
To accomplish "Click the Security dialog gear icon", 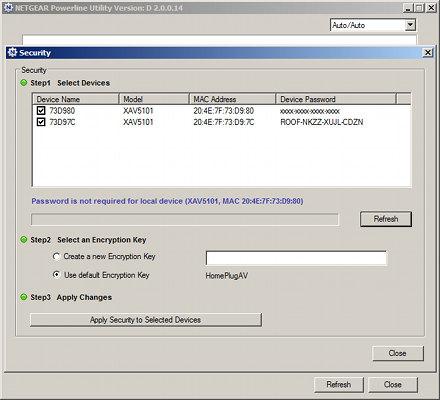I will [12, 53].
